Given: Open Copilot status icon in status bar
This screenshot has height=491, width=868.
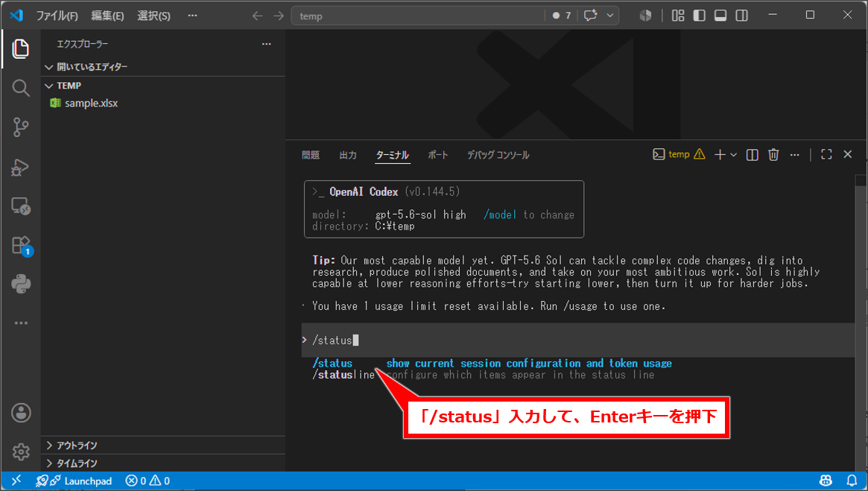Looking at the screenshot, I should pos(826,481).
